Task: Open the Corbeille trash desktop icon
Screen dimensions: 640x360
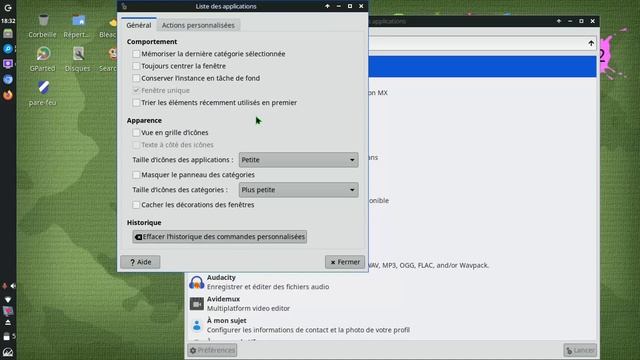Action: [x=43, y=20]
